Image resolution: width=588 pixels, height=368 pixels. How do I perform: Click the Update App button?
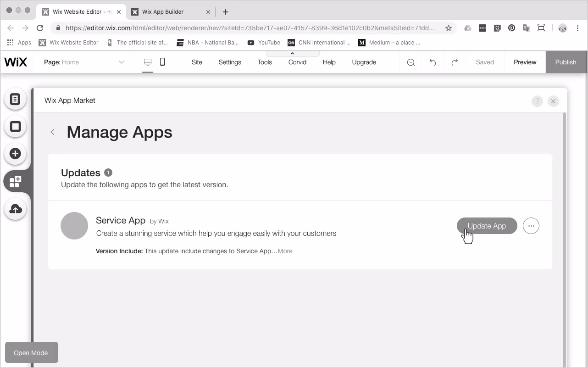tap(487, 226)
